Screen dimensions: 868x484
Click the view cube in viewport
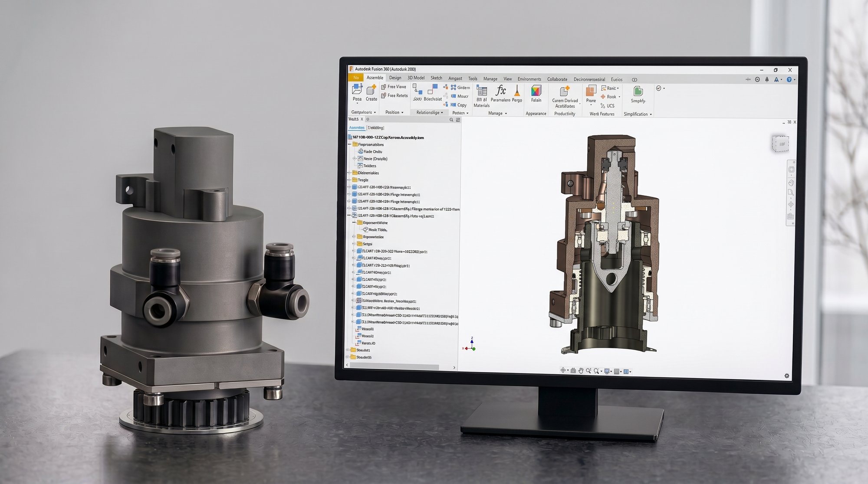pos(780,144)
